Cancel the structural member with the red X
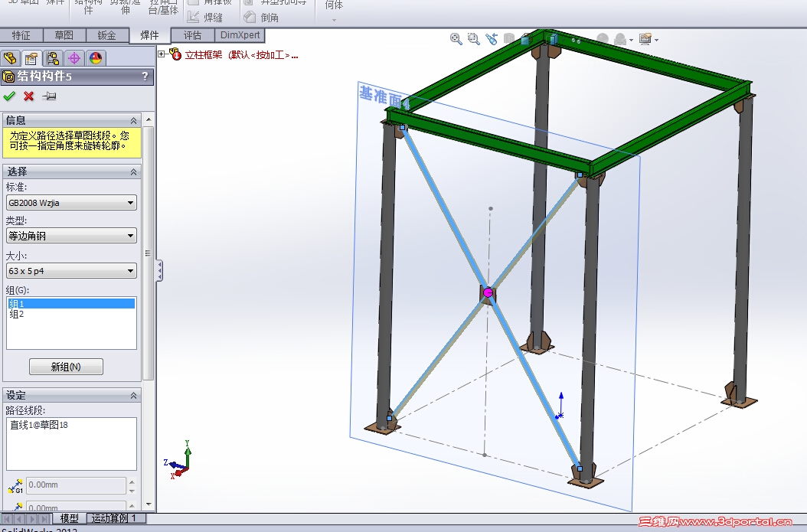The height and width of the screenshot is (532, 807). 29,96
